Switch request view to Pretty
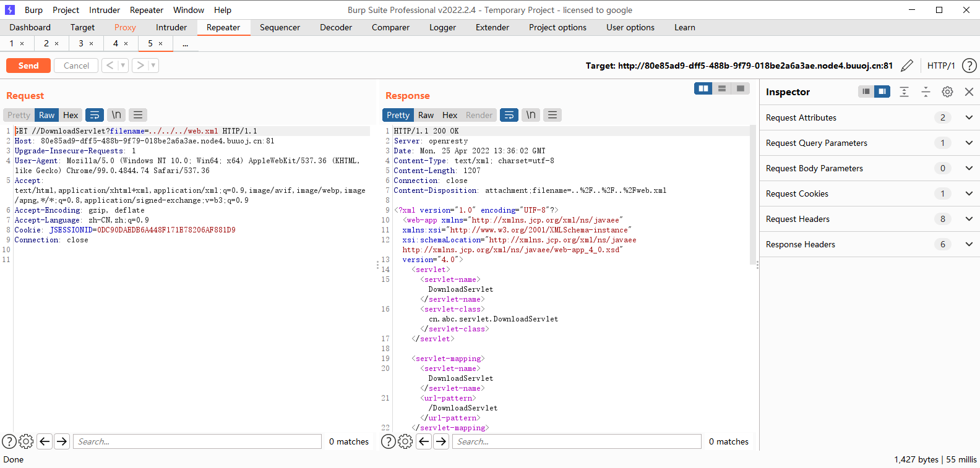 19,115
